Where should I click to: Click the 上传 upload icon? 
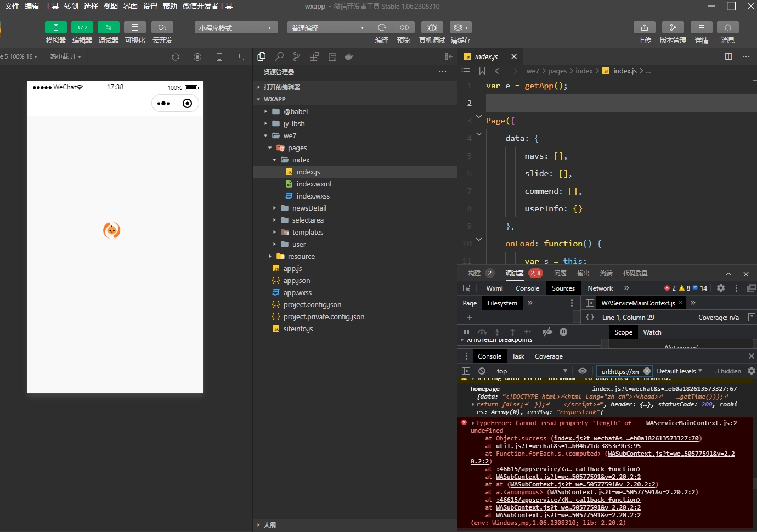pyautogui.click(x=645, y=27)
